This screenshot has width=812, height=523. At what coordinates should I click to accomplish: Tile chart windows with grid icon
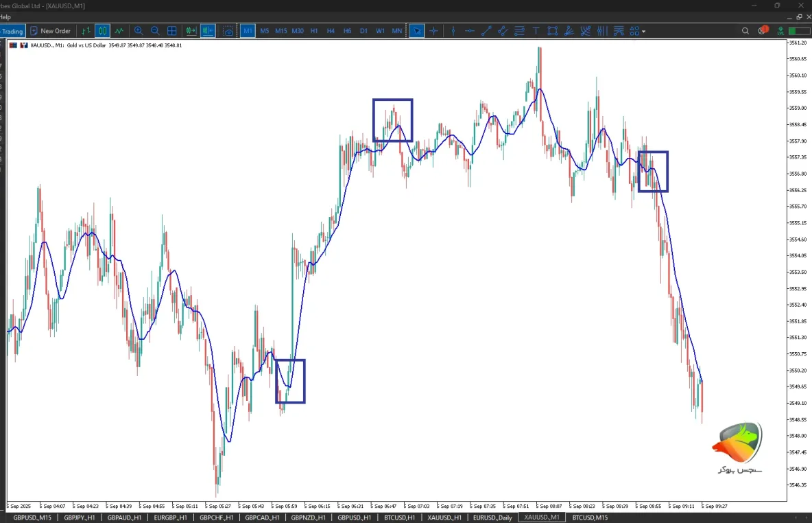[172, 31]
